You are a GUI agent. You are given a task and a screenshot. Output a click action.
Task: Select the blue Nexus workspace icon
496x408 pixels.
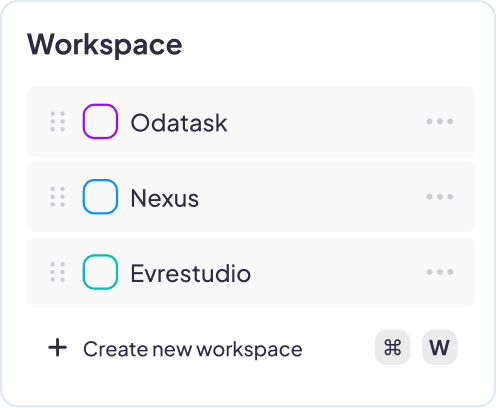[100, 197]
